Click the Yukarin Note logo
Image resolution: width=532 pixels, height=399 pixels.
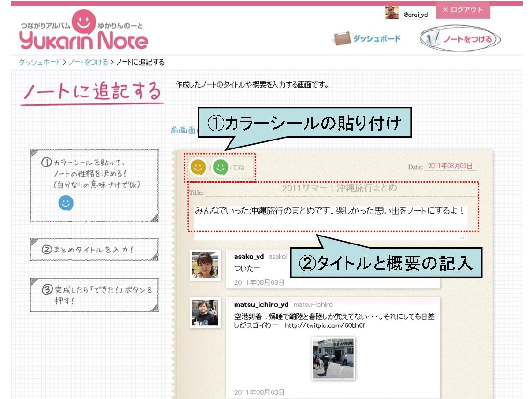(x=84, y=30)
